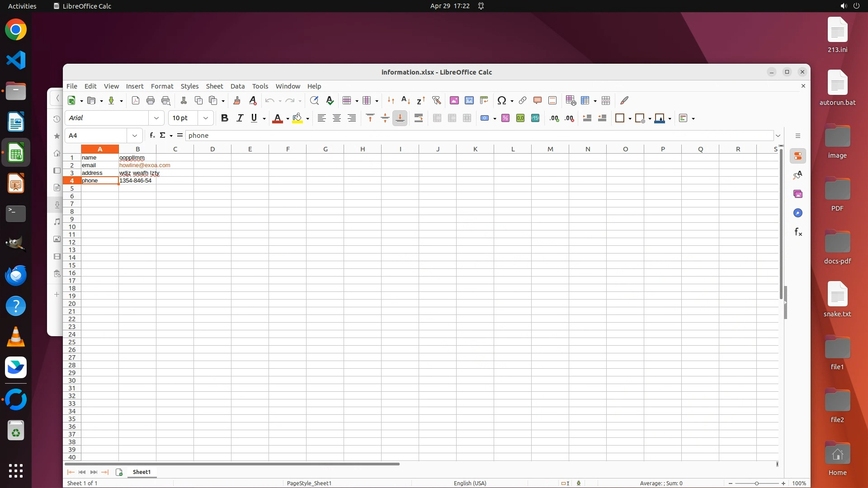868x488 pixels.
Task: Click the Insert Special Character omega icon
Action: pyautogui.click(x=501, y=100)
